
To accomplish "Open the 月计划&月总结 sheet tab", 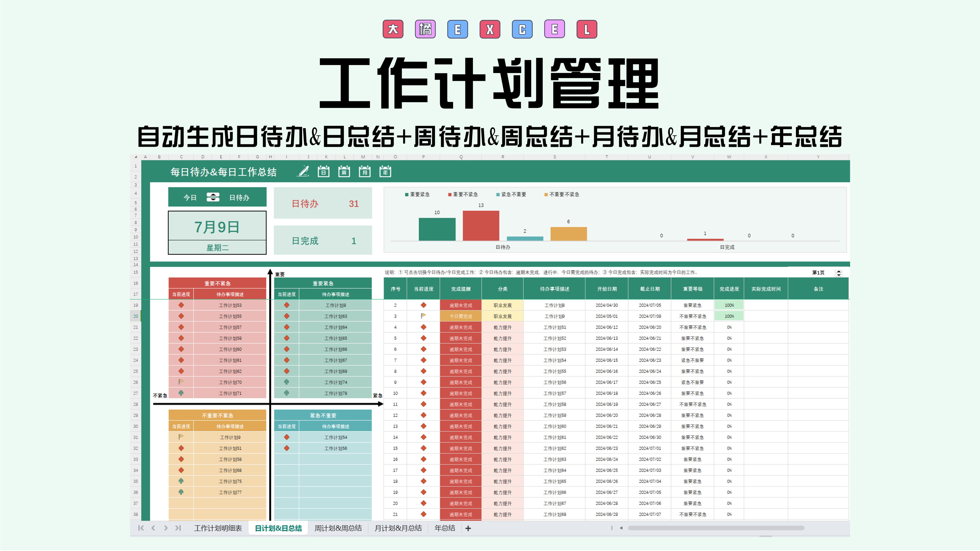I will pyautogui.click(x=398, y=528).
